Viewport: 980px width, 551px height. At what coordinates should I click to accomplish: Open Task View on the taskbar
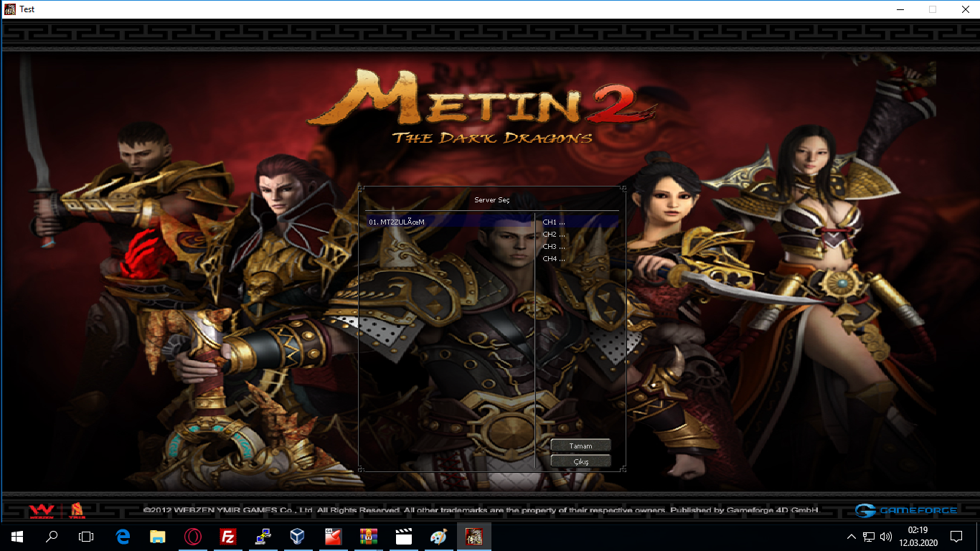point(86,536)
